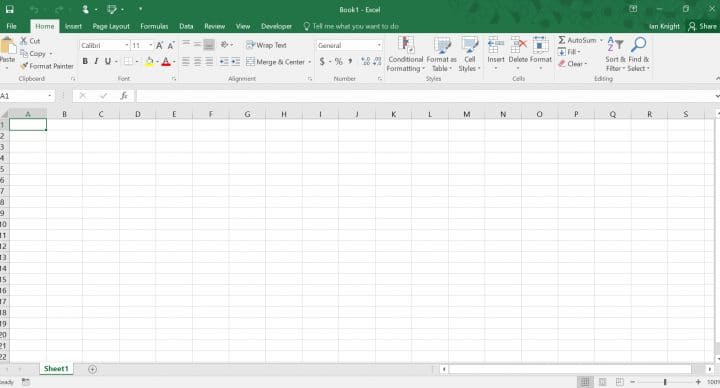Increase decimal places
Viewport: 720px width, 388px height.
tap(366, 61)
